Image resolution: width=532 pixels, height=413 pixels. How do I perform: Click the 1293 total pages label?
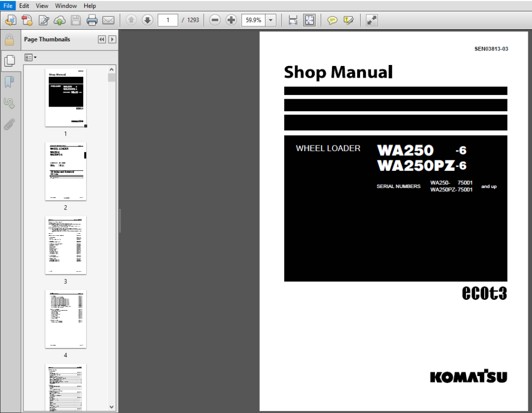[193, 20]
